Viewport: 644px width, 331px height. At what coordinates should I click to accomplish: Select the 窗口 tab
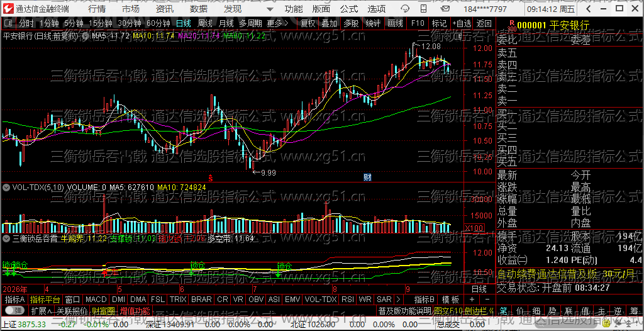click(73, 300)
